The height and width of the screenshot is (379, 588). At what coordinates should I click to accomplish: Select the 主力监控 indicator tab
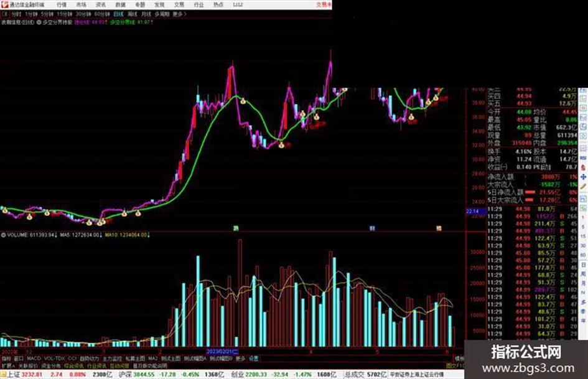point(112,358)
